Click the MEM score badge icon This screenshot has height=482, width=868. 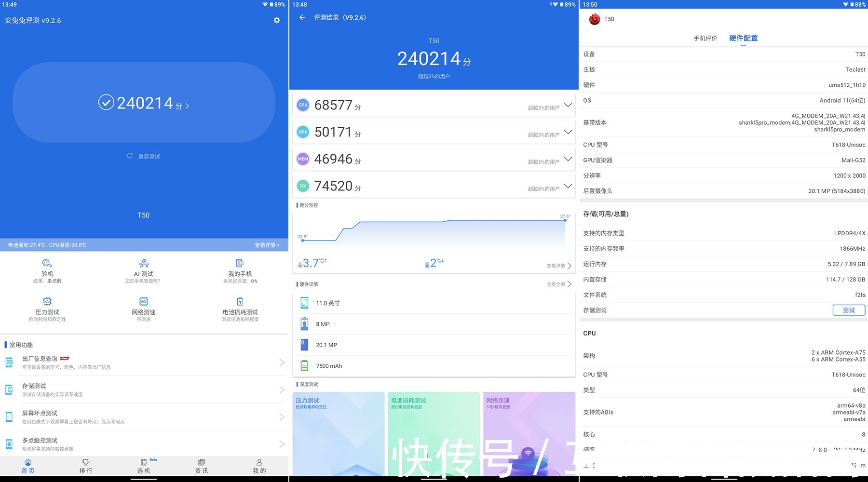pyautogui.click(x=303, y=159)
